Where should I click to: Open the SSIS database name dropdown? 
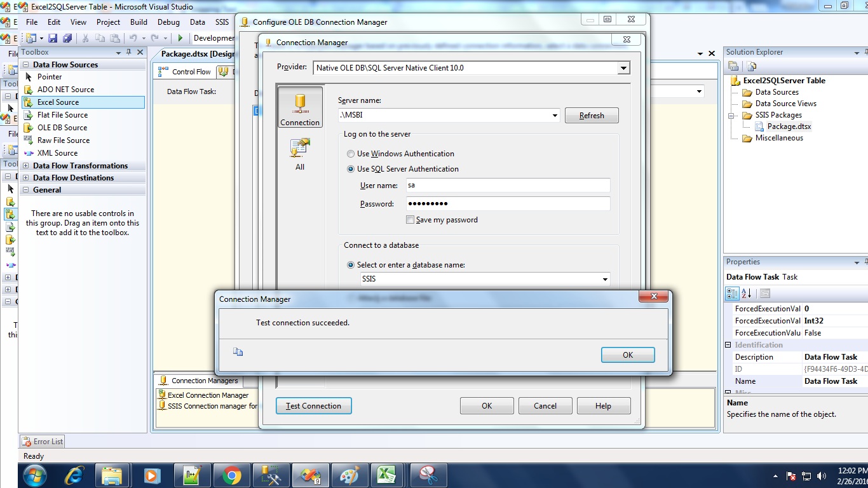pos(605,279)
